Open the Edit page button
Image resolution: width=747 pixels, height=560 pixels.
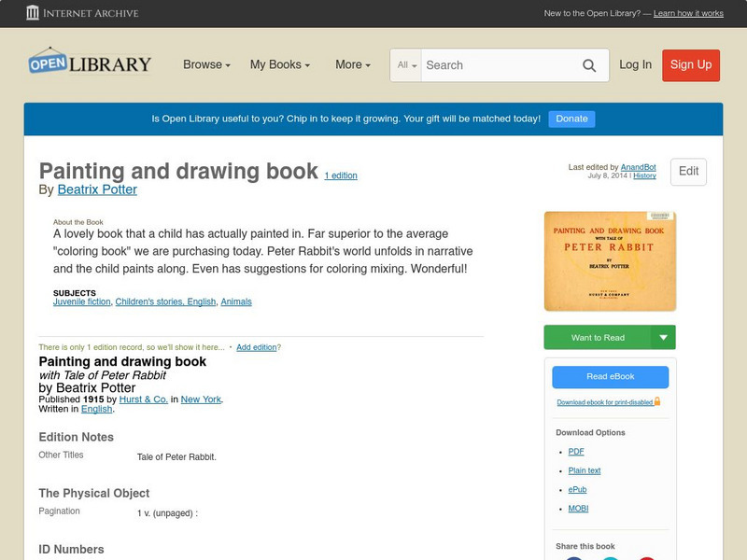687,172
